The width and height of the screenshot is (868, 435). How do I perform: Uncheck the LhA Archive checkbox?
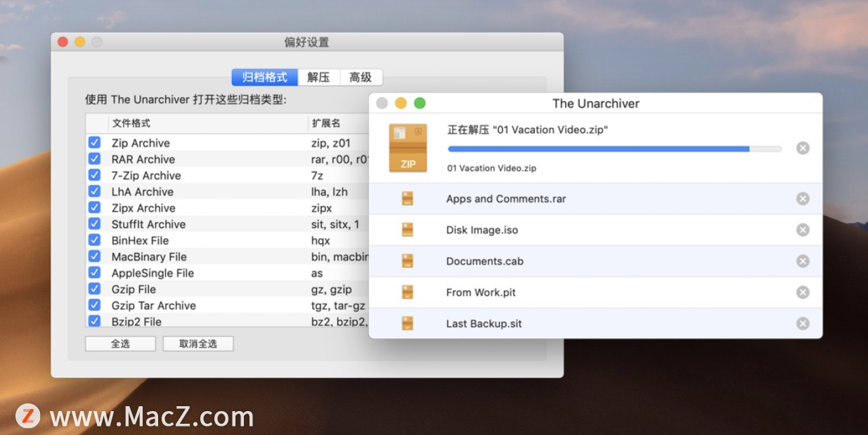pyautogui.click(x=94, y=191)
